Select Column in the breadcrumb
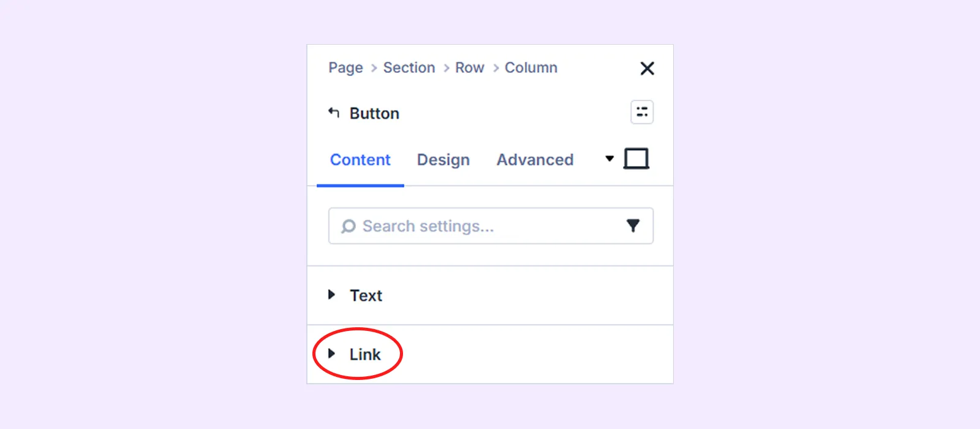This screenshot has width=980, height=429. click(530, 67)
